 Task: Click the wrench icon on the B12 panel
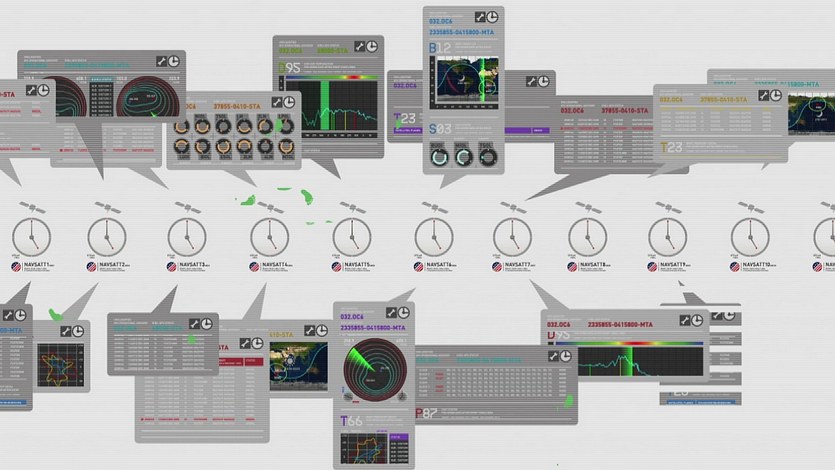tap(480, 17)
